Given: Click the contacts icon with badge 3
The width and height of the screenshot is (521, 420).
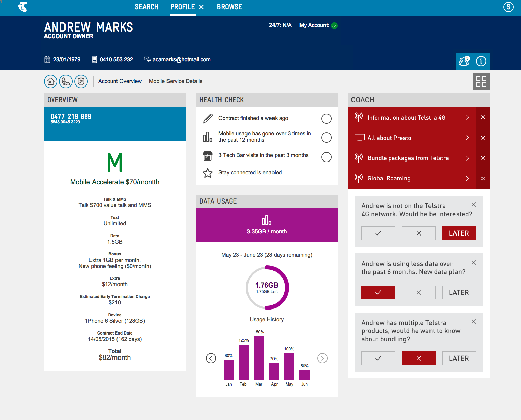Looking at the screenshot, I should [464, 61].
